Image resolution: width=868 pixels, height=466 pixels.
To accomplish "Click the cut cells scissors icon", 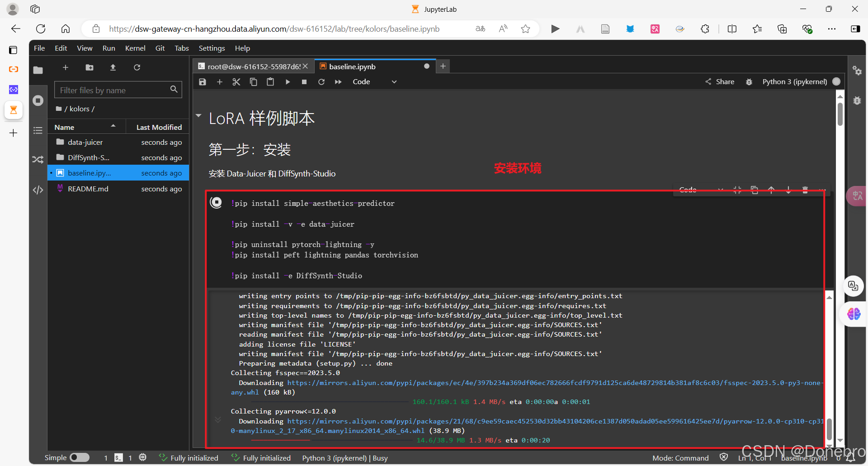I will [236, 82].
